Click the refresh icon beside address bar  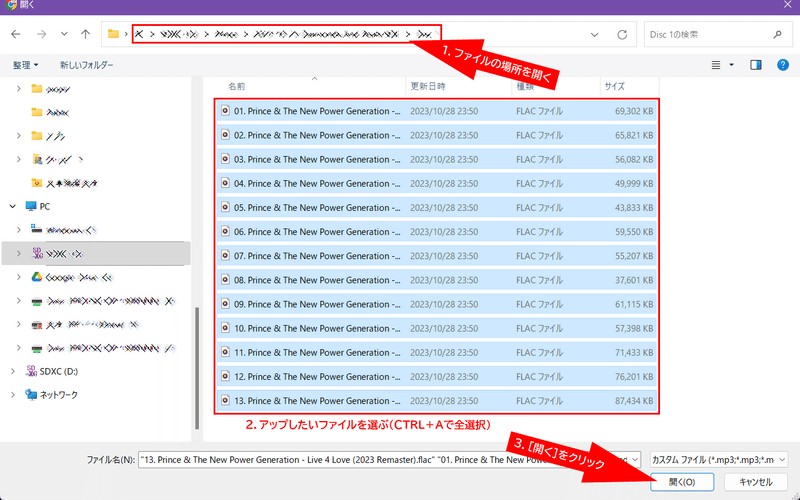(622, 35)
